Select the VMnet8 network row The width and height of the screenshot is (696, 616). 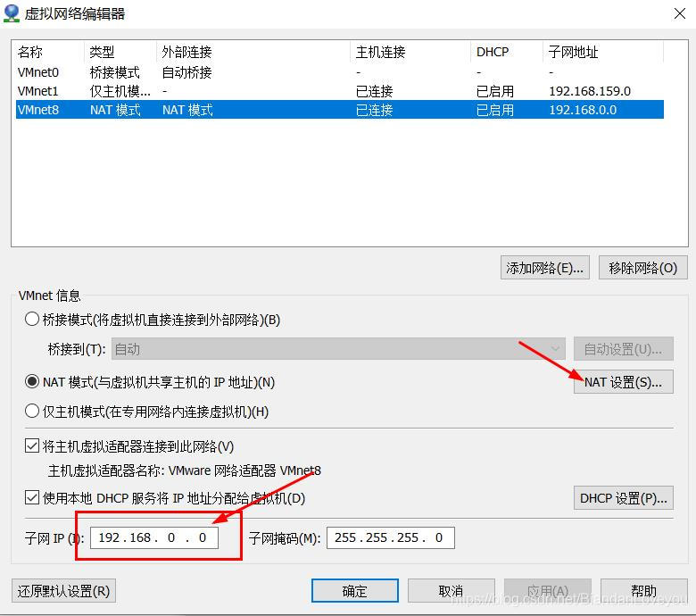340,110
